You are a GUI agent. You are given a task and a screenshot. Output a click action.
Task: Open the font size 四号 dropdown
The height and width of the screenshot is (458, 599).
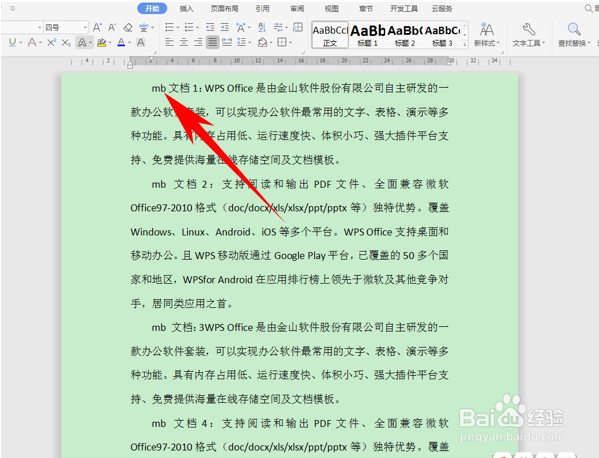pyautogui.click(x=85, y=28)
